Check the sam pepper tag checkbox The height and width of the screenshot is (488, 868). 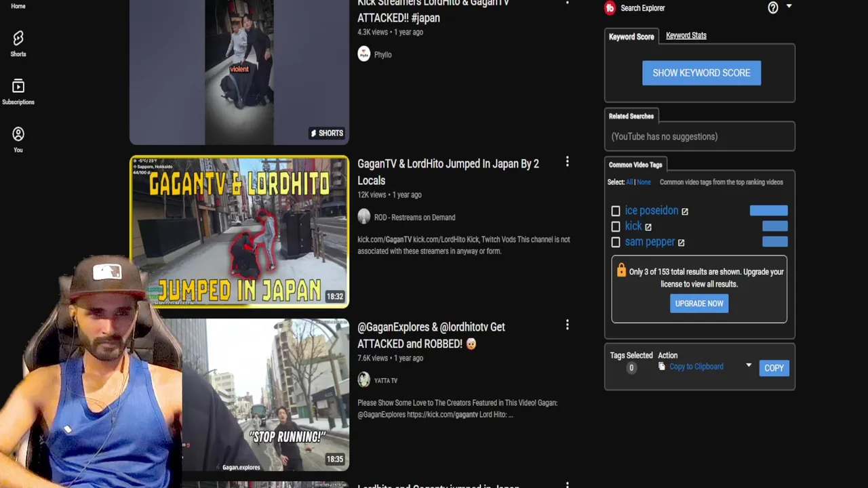coord(616,243)
